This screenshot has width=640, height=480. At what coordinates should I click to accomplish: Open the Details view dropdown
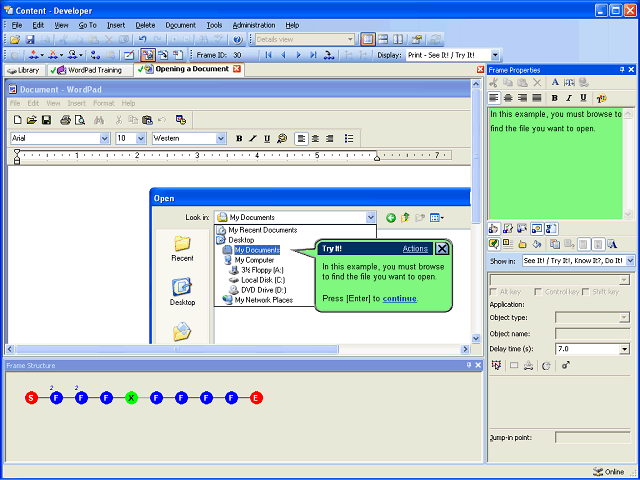(350, 40)
